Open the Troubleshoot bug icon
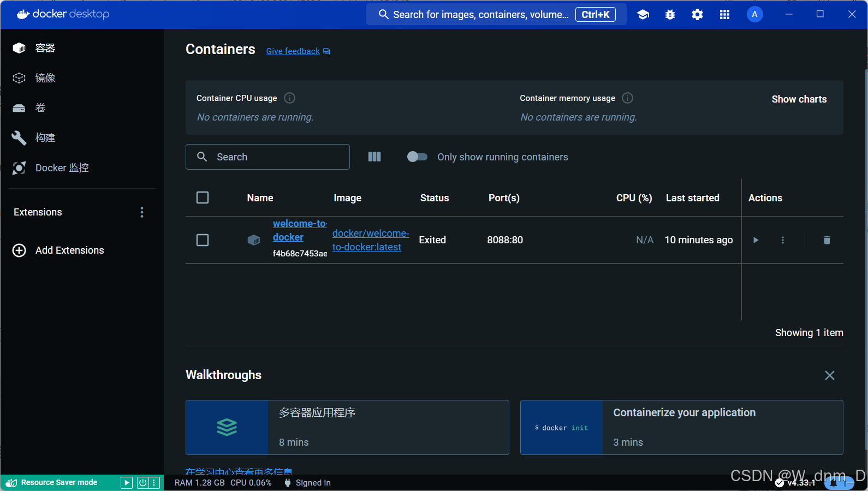The height and width of the screenshot is (491, 868). (x=670, y=15)
